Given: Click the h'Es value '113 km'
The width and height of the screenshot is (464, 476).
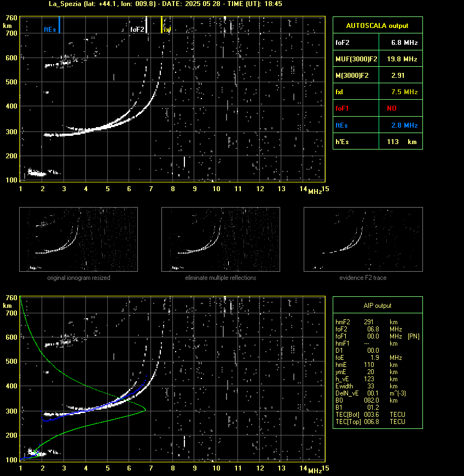Looking at the screenshot, I should (x=402, y=142).
